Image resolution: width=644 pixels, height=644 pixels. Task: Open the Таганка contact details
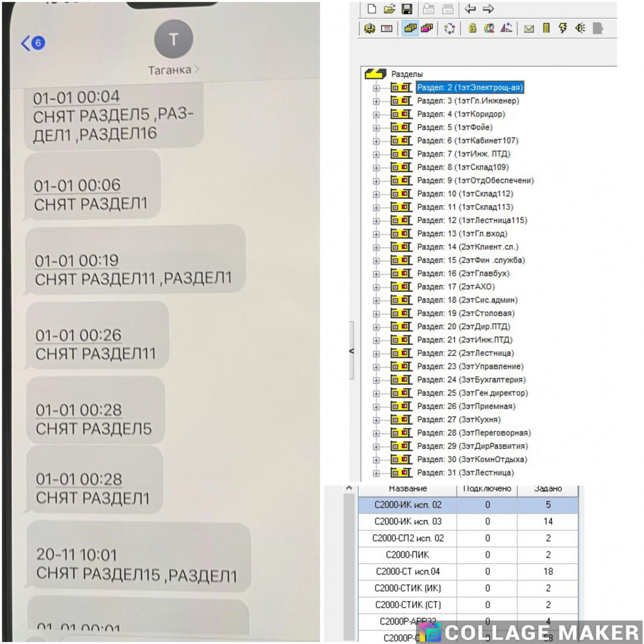173,70
